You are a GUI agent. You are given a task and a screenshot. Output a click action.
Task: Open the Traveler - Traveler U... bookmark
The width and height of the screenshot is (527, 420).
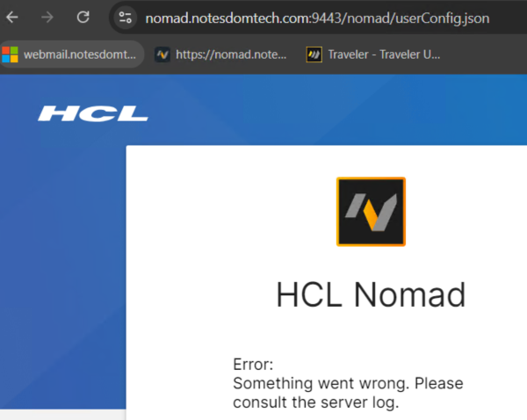tap(373, 54)
